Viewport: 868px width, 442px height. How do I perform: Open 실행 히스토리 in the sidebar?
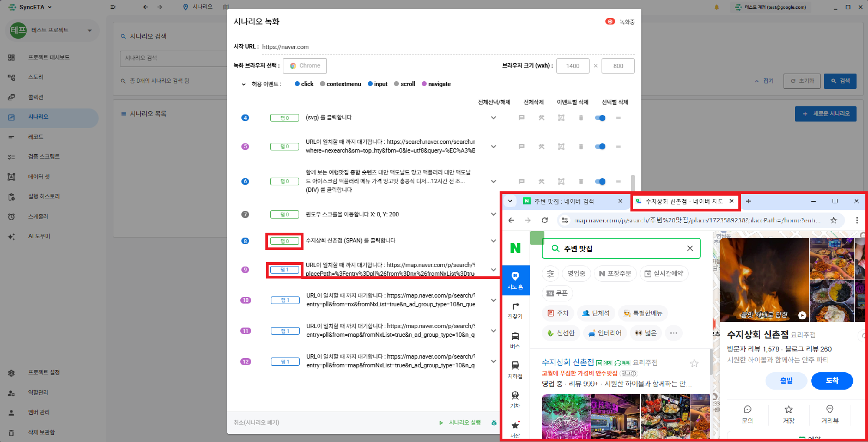[49, 196]
